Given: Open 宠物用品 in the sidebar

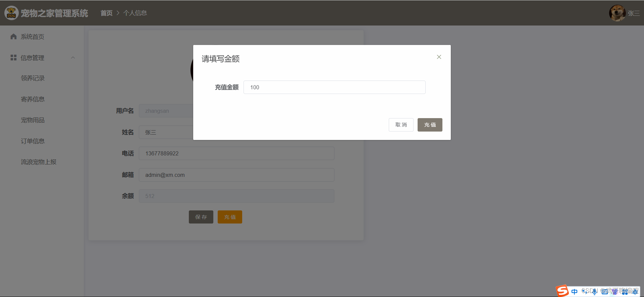Looking at the screenshot, I should [x=33, y=120].
